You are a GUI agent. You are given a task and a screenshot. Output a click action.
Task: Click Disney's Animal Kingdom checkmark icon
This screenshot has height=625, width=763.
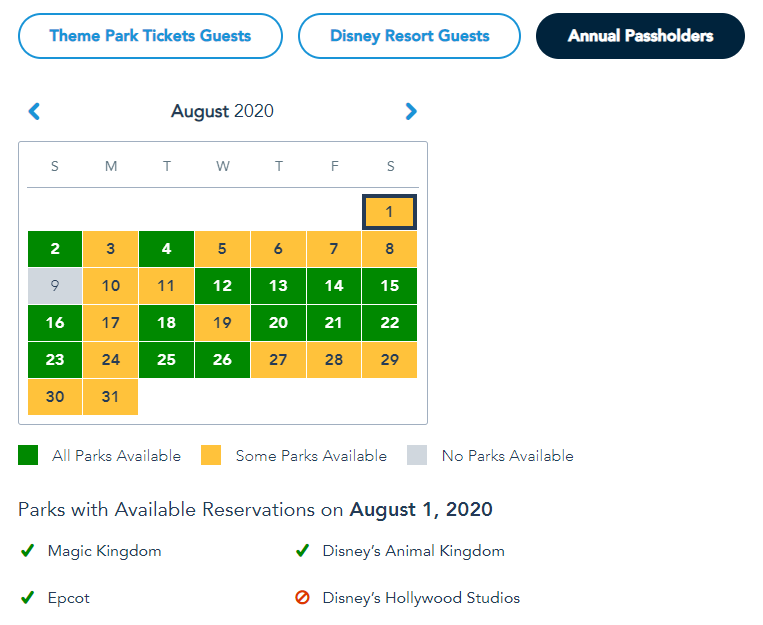(x=302, y=551)
